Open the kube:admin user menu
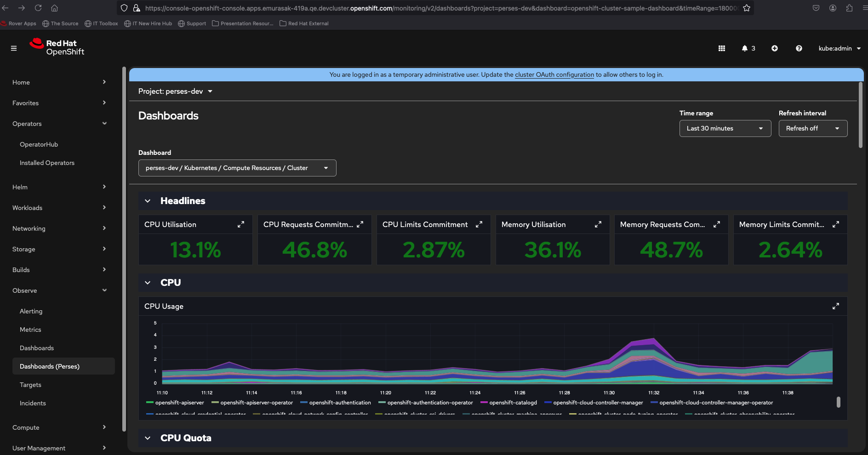868x455 pixels. 839,48
